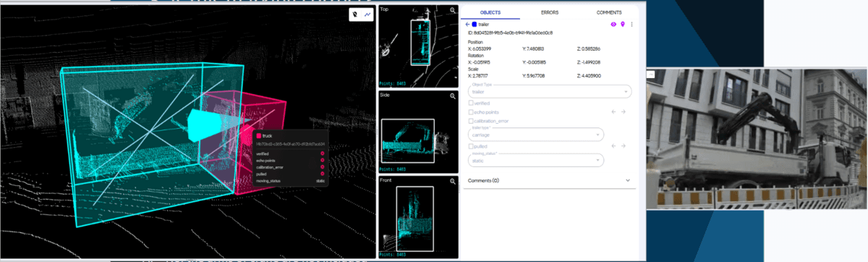Switch to the ERRORS tab
This screenshot has width=868, height=262.
549,13
